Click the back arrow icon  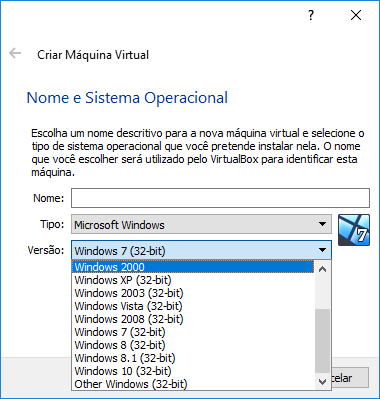tap(15, 53)
